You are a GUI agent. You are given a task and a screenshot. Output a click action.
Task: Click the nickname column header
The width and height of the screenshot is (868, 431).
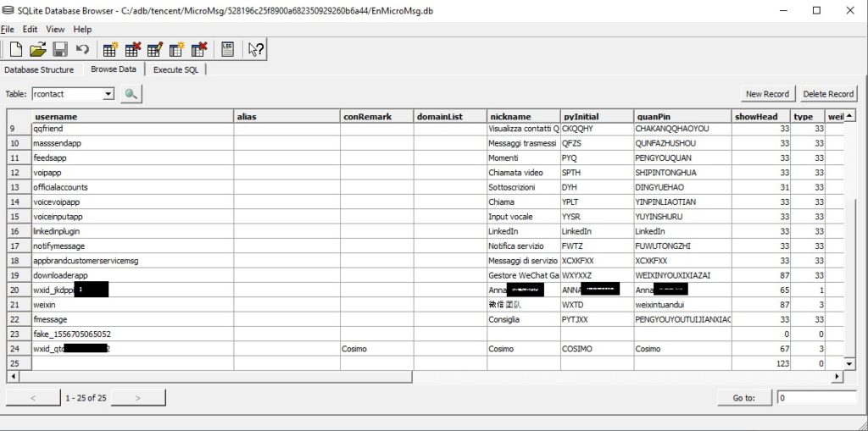[523, 117]
